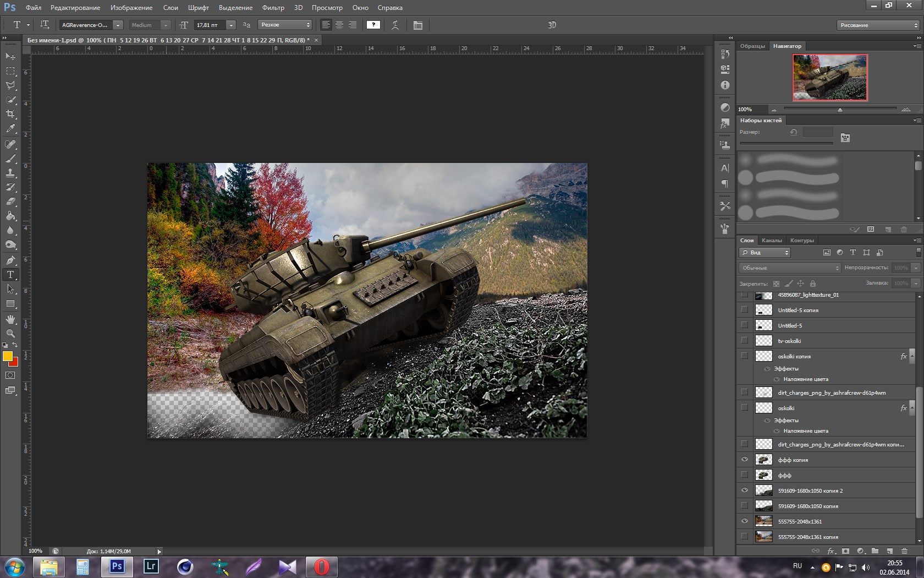Hide the '555755-2048x1361' layer

(x=745, y=521)
